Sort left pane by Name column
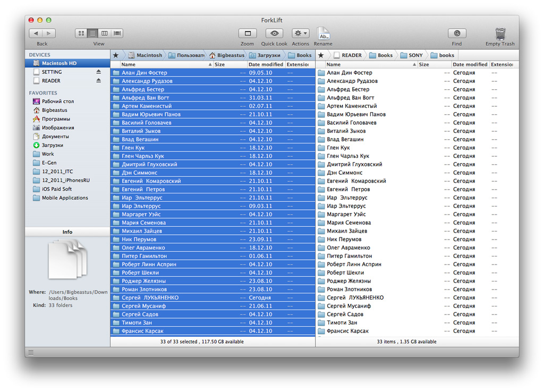The image size is (544, 392). point(159,64)
